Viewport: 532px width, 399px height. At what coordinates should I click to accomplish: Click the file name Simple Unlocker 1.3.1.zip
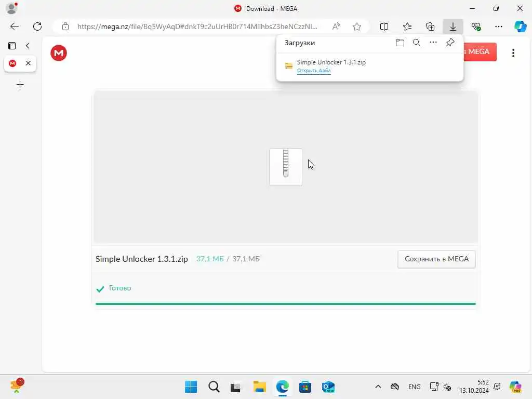pos(141,259)
